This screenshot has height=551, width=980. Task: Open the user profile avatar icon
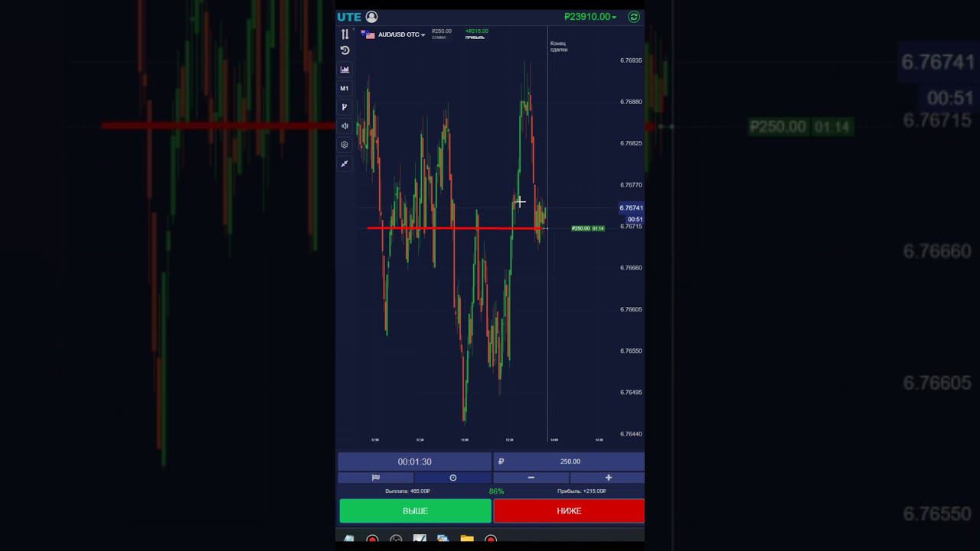tap(371, 17)
